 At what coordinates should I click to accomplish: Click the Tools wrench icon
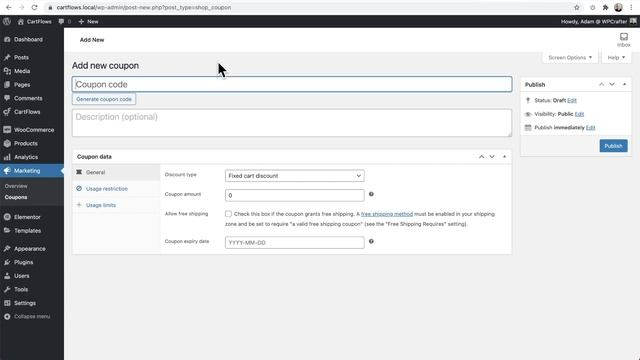click(x=7, y=289)
